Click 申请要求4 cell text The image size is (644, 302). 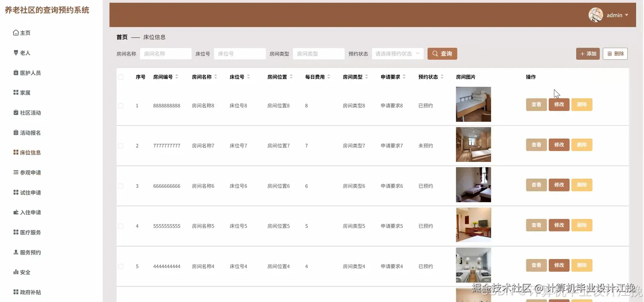[392, 267]
